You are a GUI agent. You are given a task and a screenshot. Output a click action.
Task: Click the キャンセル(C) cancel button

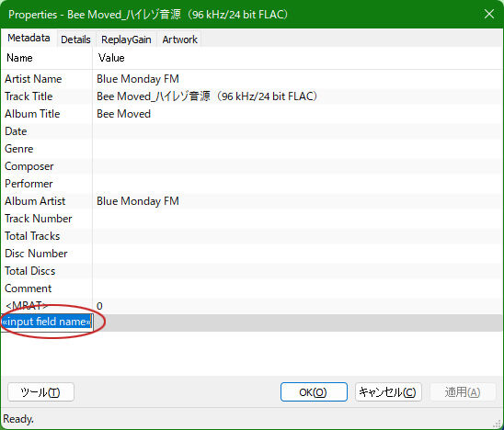pos(388,391)
